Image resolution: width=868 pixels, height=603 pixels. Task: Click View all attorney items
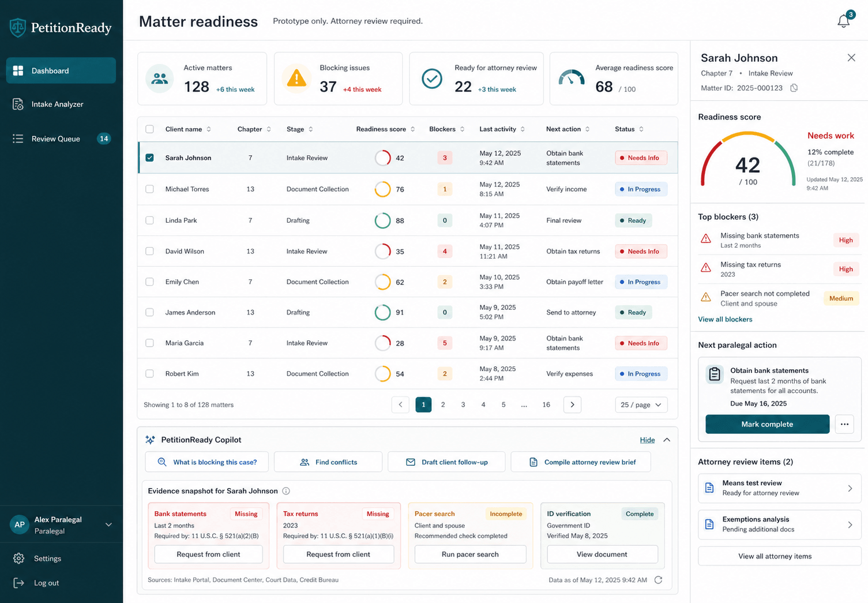780,556
